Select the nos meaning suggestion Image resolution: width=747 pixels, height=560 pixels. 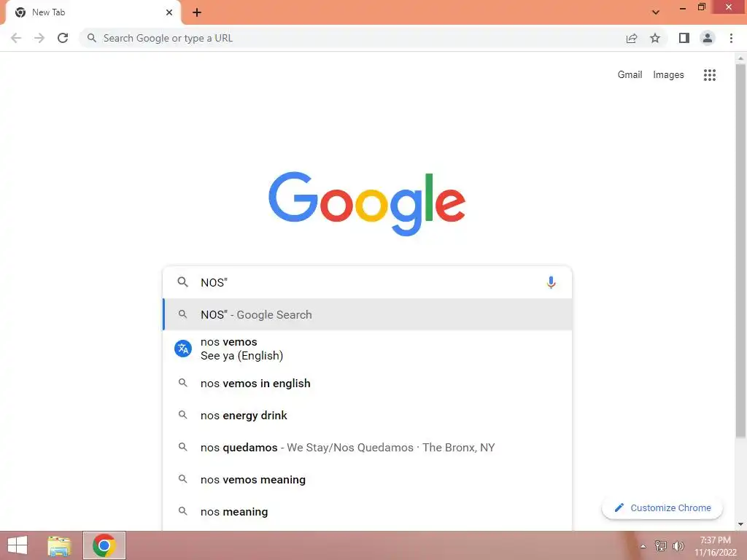(368, 511)
